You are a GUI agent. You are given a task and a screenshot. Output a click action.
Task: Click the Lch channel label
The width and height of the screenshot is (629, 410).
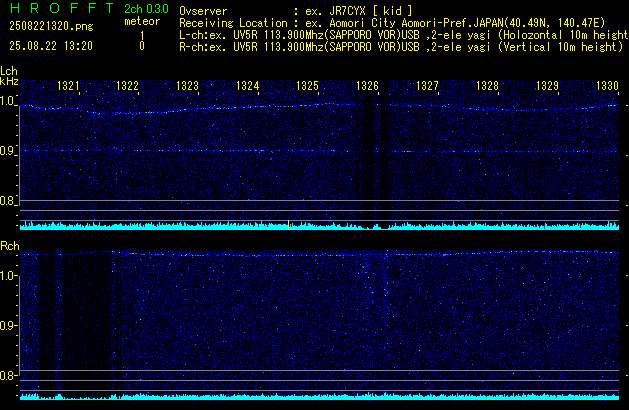pos(9,71)
